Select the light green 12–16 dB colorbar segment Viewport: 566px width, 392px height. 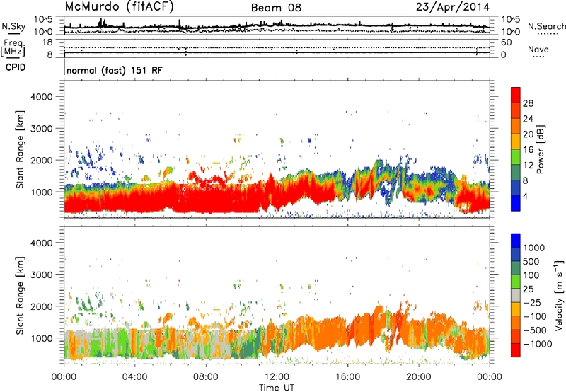pyautogui.click(x=516, y=156)
